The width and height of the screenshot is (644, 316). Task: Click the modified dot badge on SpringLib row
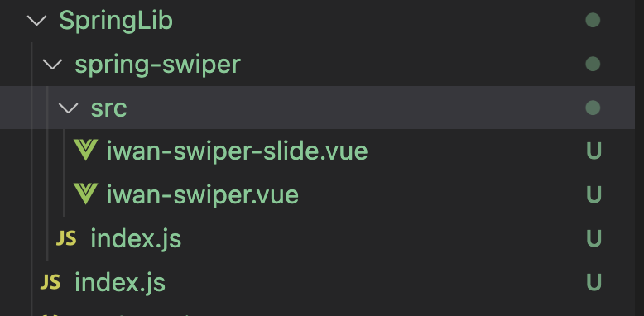coord(593,20)
